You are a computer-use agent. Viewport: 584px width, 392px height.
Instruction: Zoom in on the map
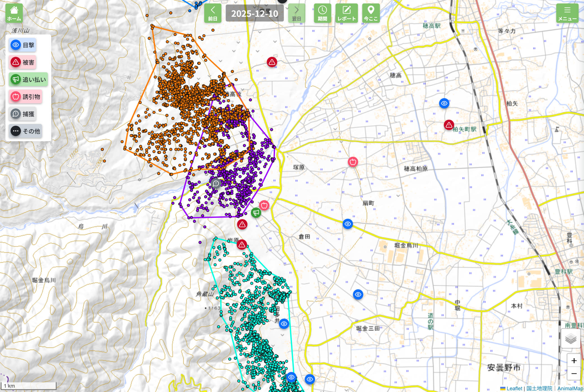coord(574,361)
